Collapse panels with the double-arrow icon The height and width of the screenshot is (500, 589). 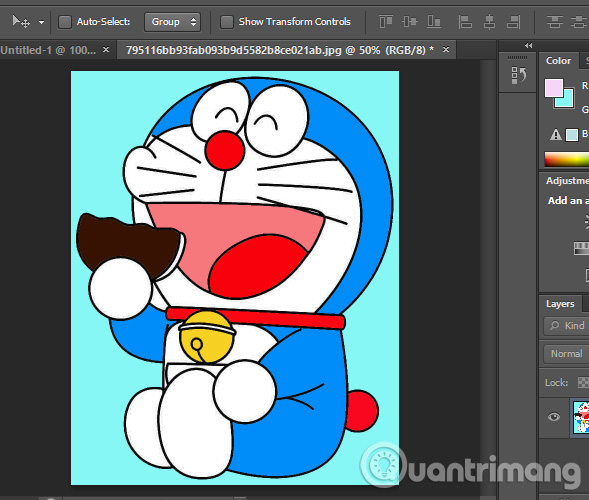(x=529, y=45)
